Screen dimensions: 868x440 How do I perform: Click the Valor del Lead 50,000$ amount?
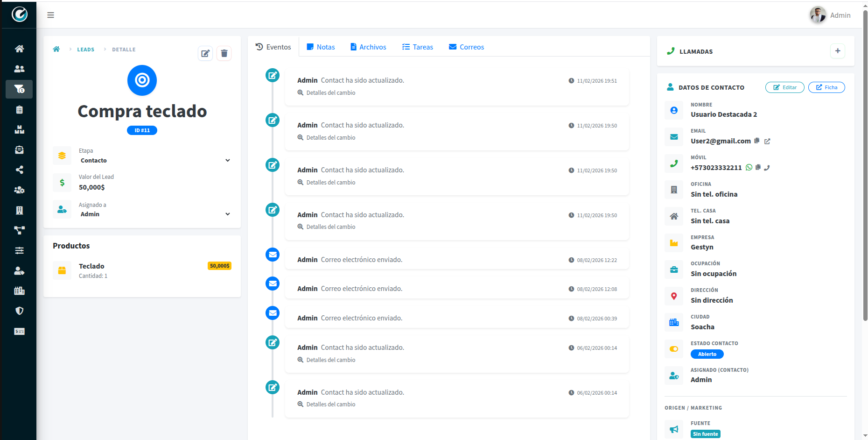(x=91, y=187)
